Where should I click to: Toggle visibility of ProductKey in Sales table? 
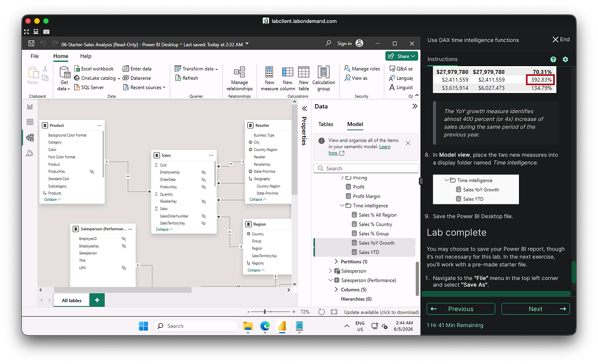204,187
